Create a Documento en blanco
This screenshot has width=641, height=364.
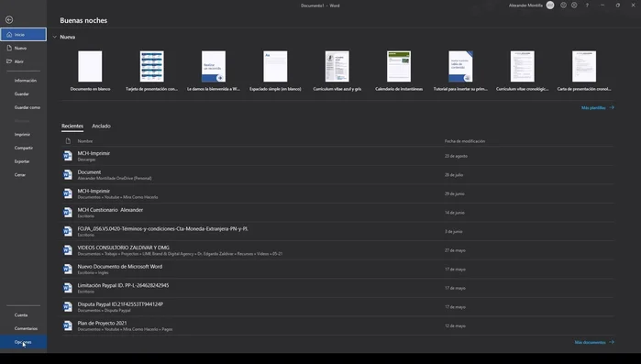(x=90, y=71)
